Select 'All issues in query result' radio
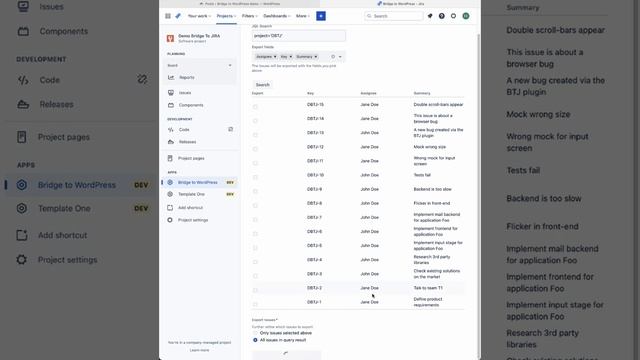Viewport: 640px width, 360px height. coord(255,340)
